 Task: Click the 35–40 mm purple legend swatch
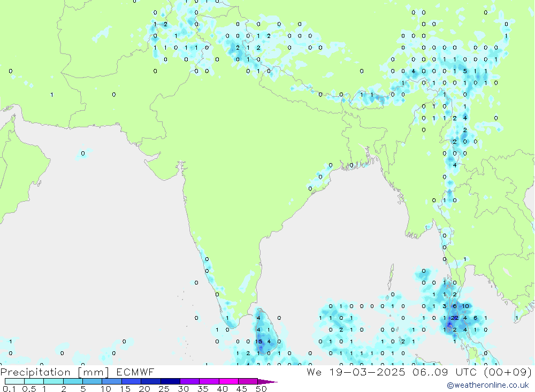coord(209,381)
